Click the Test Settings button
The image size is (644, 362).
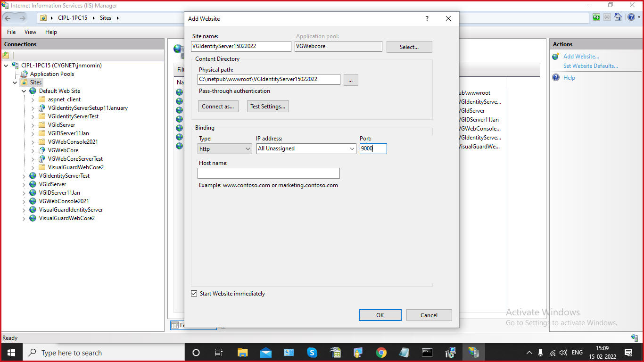pyautogui.click(x=268, y=106)
